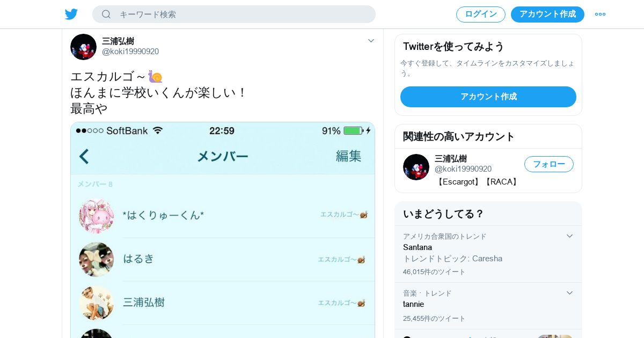
Task: Click the Wi-Fi icon in the image
Action: pyautogui.click(x=157, y=131)
